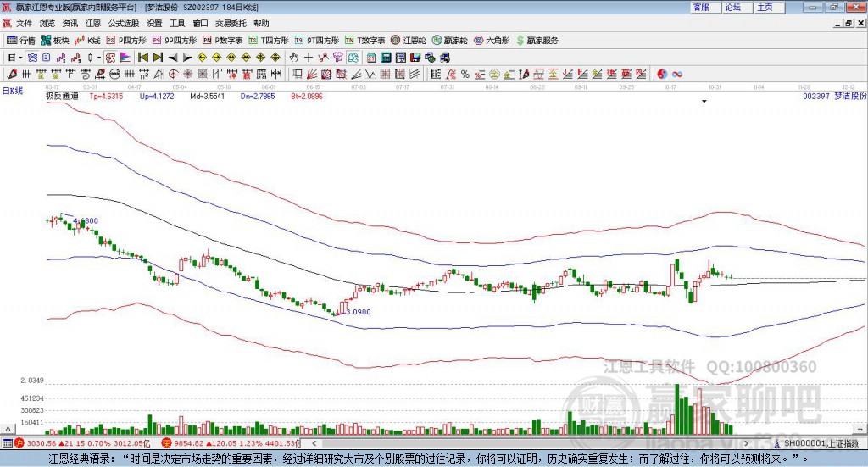Open the 江恩轮 Gann wheel
The image size is (868, 467).
(x=409, y=41)
